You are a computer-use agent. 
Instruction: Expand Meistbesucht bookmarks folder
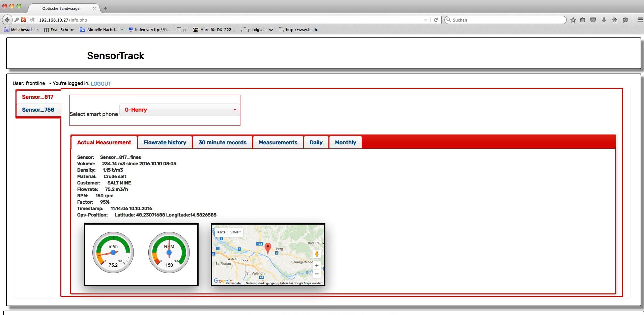click(22, 30)
